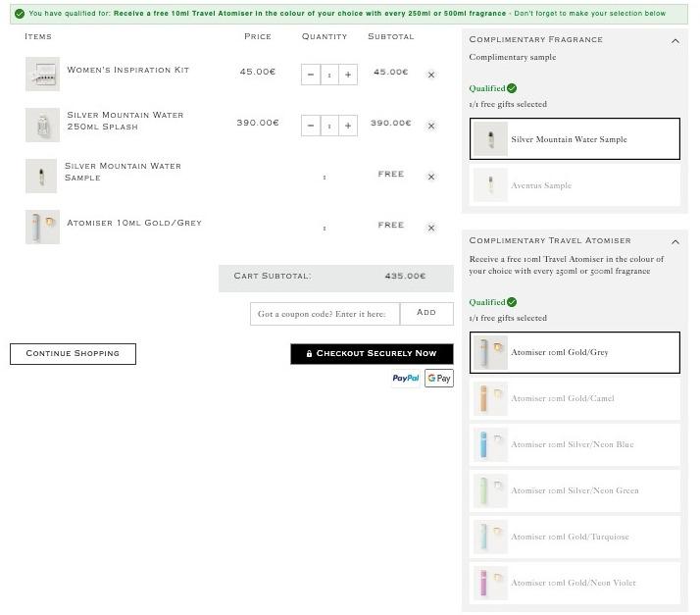The image size is (700, 615).
Task: Collapse the Complimentary Fragrance panel
Action: coord(675,40)
